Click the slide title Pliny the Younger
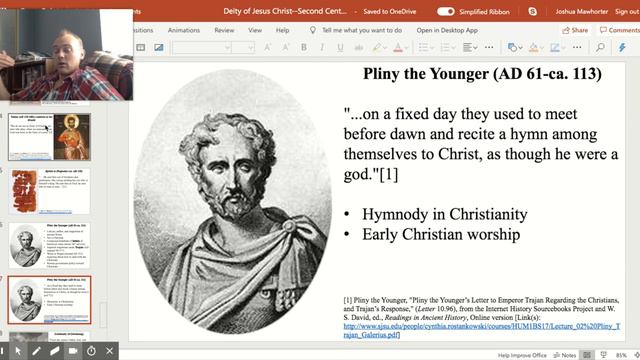 pos(482,74)
